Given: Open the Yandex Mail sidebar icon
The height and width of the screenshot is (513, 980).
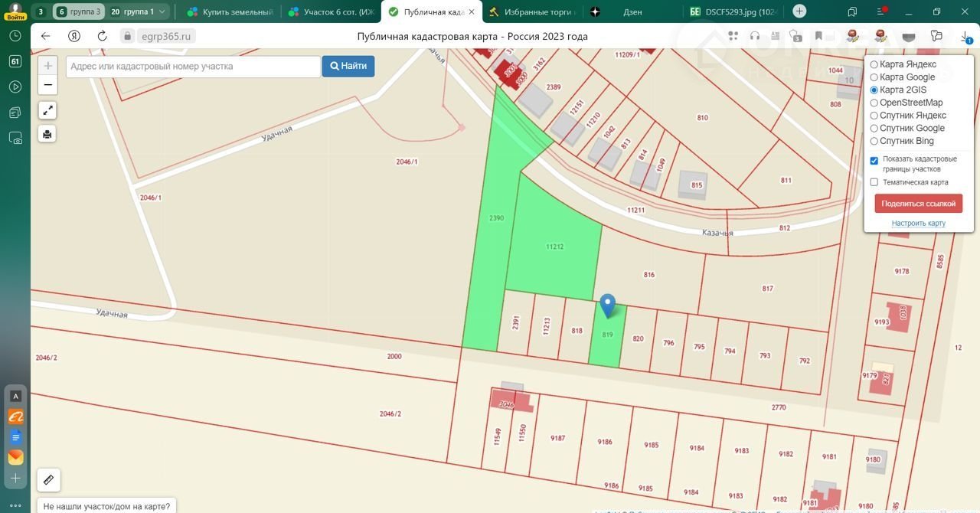Looking at the screenshot, I should point(15,457).
